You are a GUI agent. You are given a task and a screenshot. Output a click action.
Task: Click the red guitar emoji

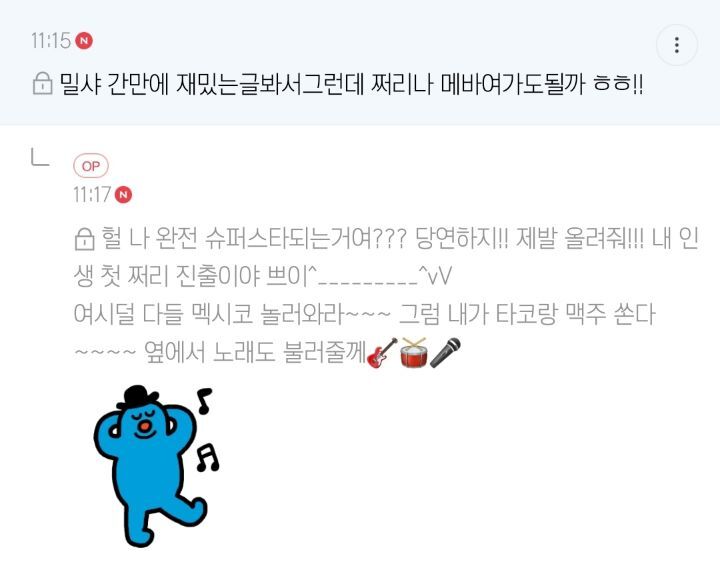point(382,353)
